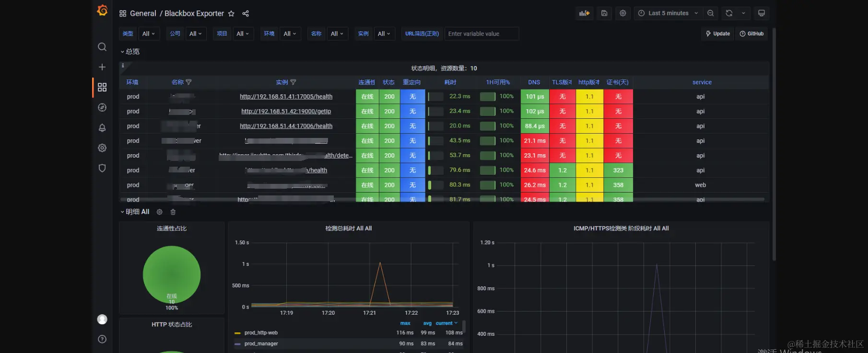Open the 实例 All dropdown

point(384,34)
